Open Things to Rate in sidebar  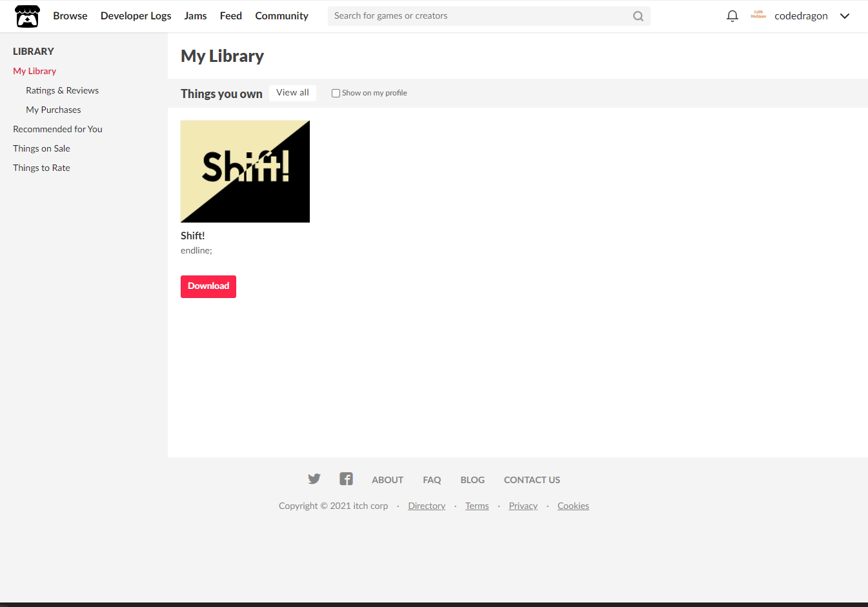42,168
